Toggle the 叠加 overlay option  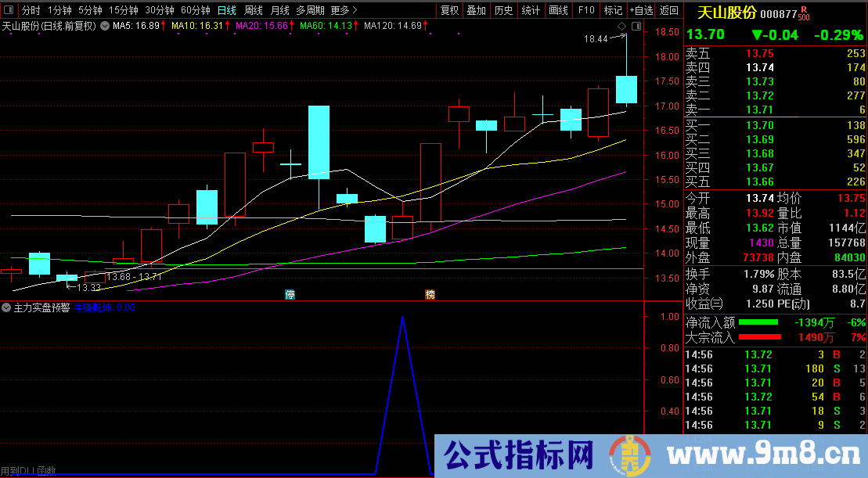(x=476, y=11)
